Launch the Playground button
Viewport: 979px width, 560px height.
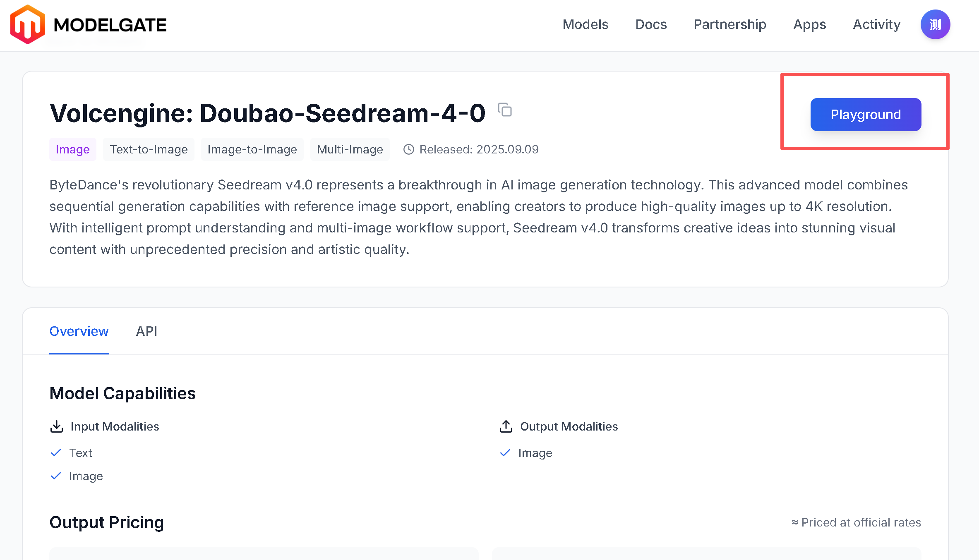pos(865,115)
